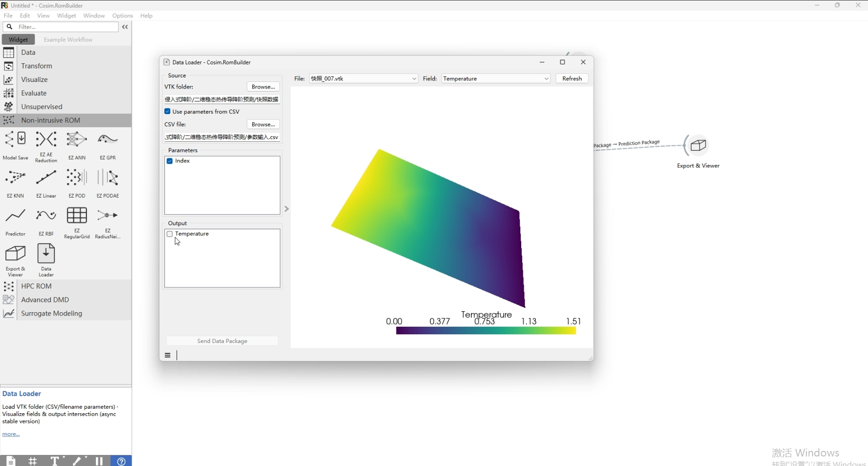
Task: Expand the Data category
Action: (66, 52)
